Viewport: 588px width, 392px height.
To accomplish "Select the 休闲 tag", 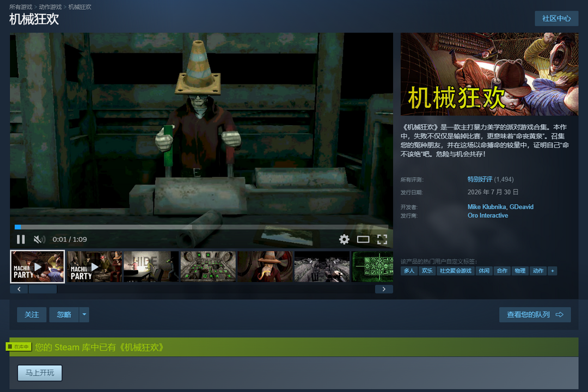I will point(484,271).
